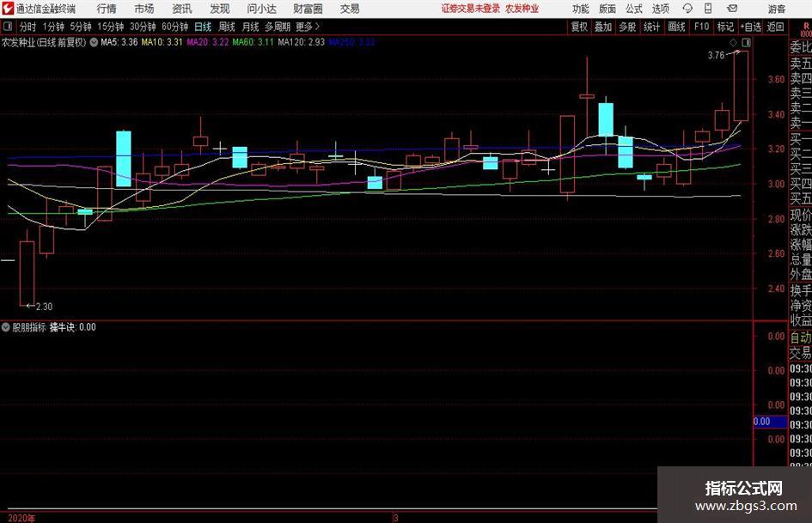812x523 pixels.
Task: Open the 功能 menu
Action: (x=581, y=9)
